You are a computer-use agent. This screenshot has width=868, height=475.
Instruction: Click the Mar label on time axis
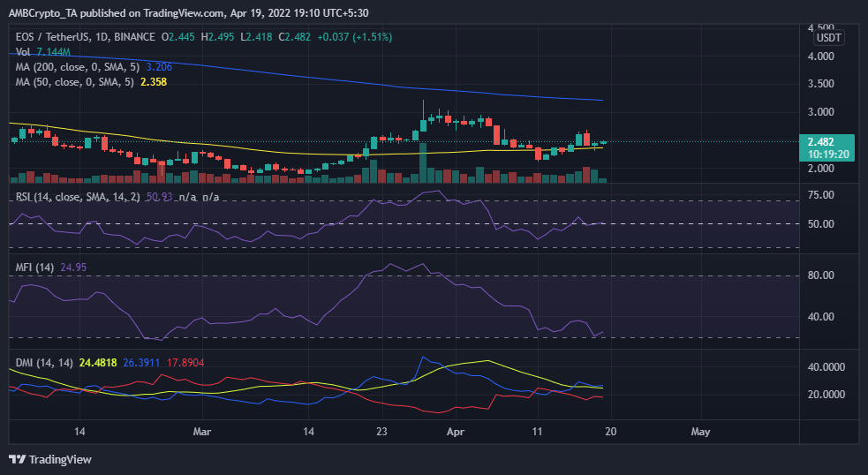coord(203,432)
